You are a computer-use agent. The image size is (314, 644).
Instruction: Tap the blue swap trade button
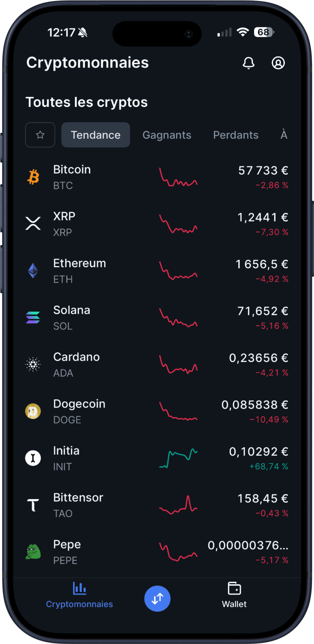tap(157, 598)
